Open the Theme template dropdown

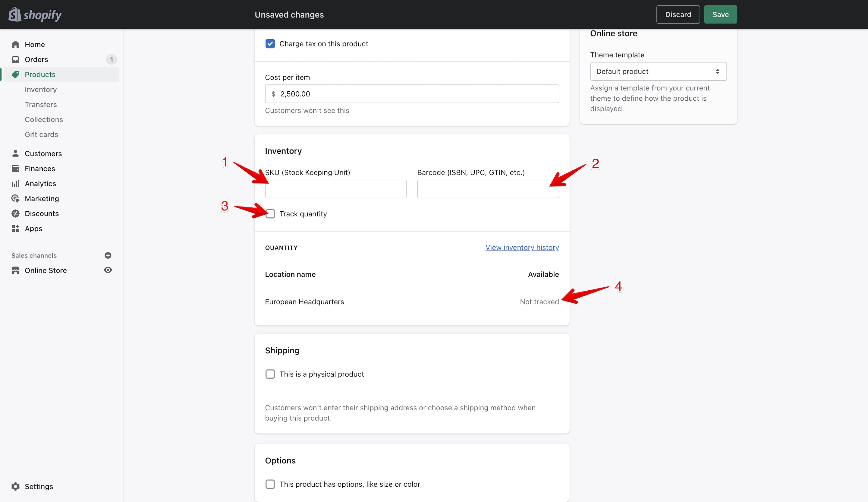click(658, 71)
